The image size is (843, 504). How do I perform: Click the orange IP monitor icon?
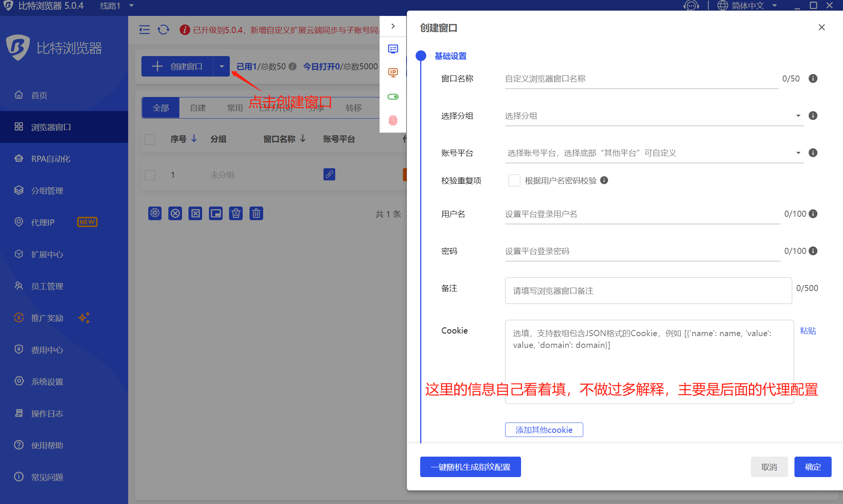[x=393, y=72]
